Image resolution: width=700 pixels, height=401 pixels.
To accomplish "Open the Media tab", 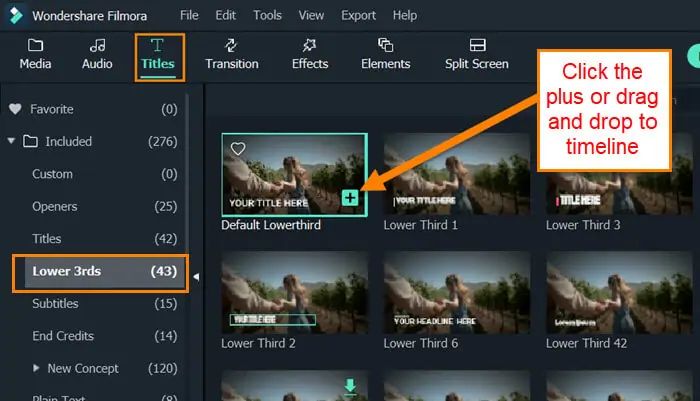I will pos(35,54).
